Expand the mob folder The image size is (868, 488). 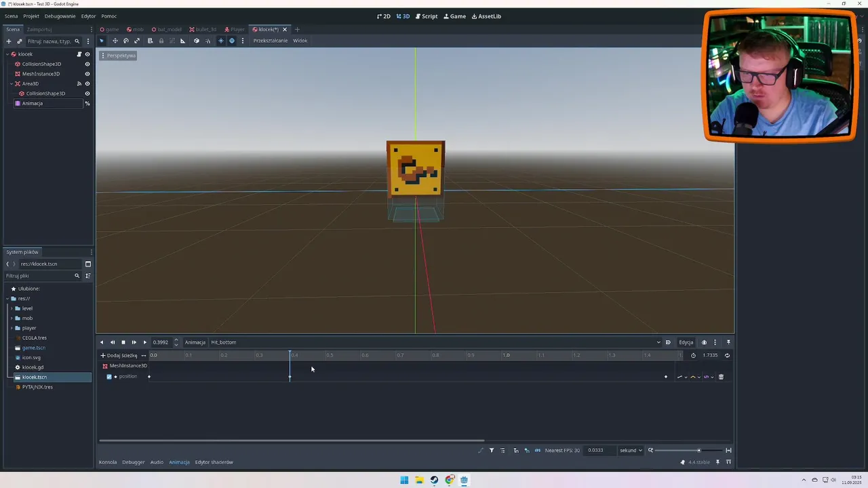[11, 319]
